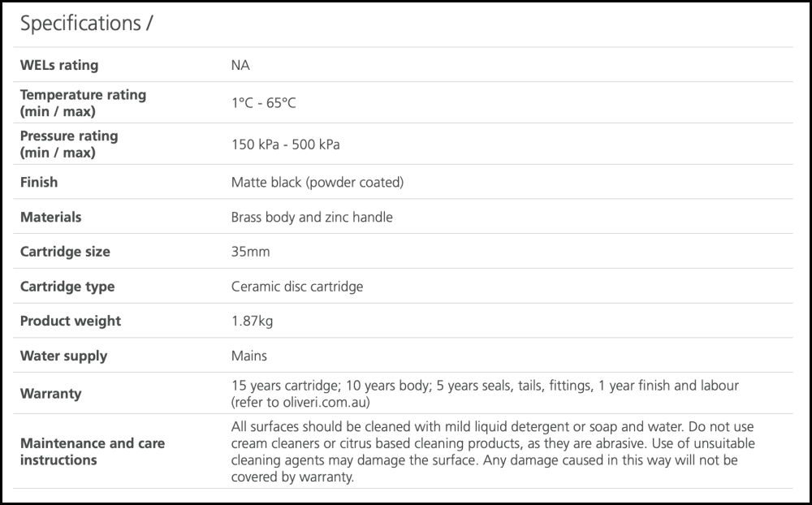Select the NA value for WELs rating

240,65
